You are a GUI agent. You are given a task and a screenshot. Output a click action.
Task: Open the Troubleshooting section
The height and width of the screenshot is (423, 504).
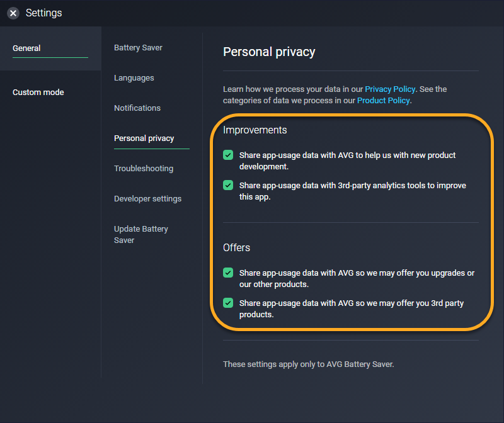pyautogui.click(x=144, y=169)
